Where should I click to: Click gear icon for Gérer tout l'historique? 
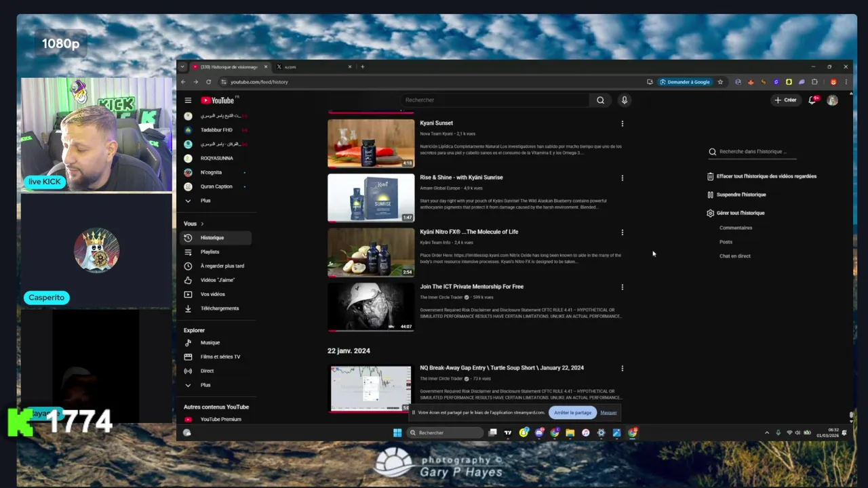(x=710, y=213)
